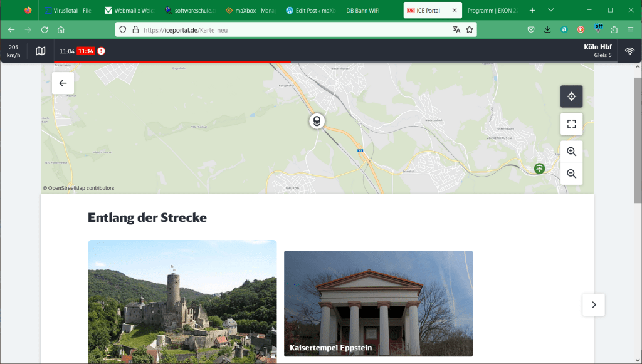
Task: Bookmark this page with the star icon
Action: click(469, 29)
